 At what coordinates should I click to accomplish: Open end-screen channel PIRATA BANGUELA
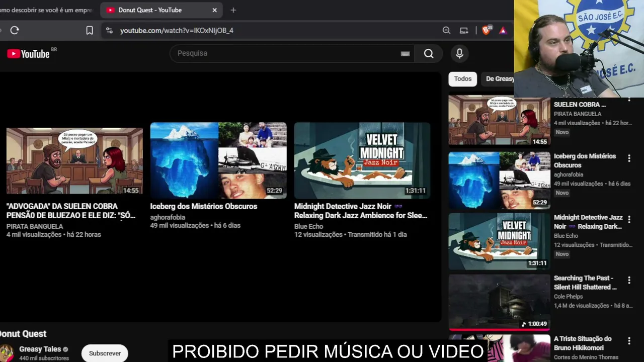click(x=35, y=226)
